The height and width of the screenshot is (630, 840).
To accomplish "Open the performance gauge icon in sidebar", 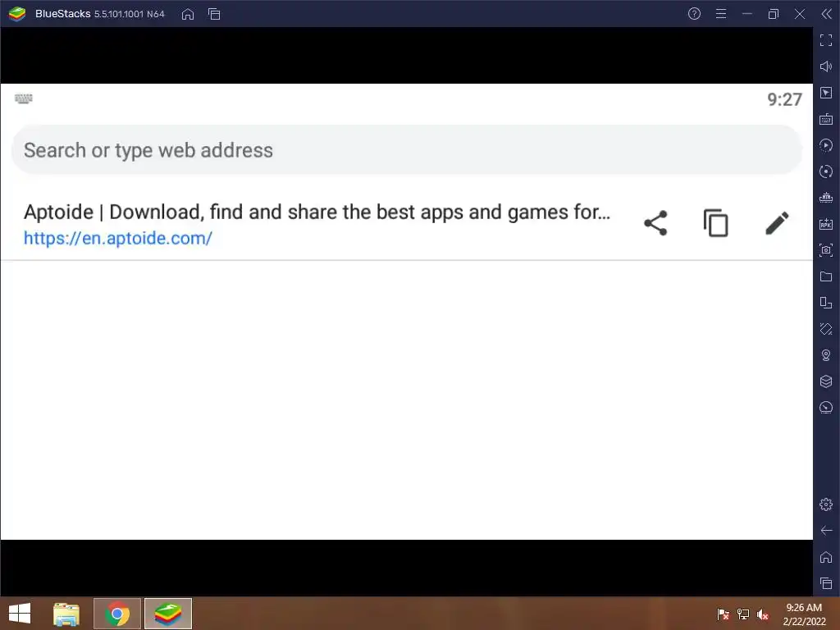I will point(826,408).
